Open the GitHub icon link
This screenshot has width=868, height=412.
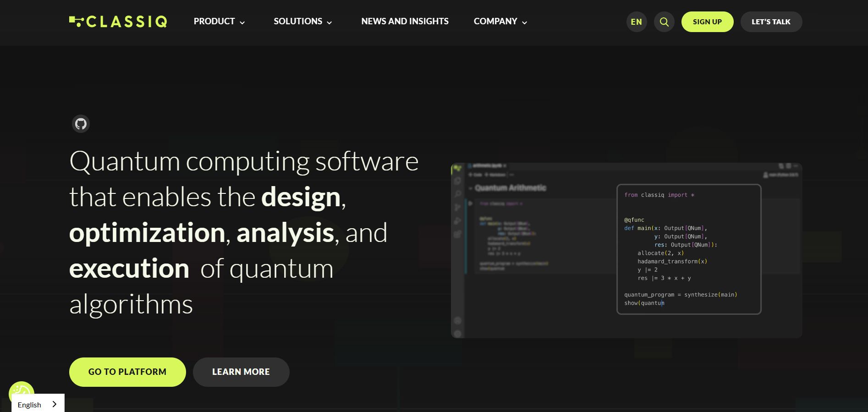tap(81, 124)
